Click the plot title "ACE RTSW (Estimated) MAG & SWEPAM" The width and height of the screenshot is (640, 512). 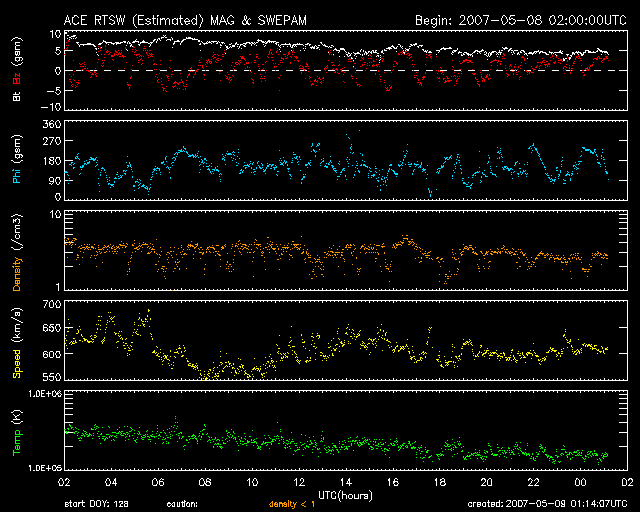(x=185, y=20)
